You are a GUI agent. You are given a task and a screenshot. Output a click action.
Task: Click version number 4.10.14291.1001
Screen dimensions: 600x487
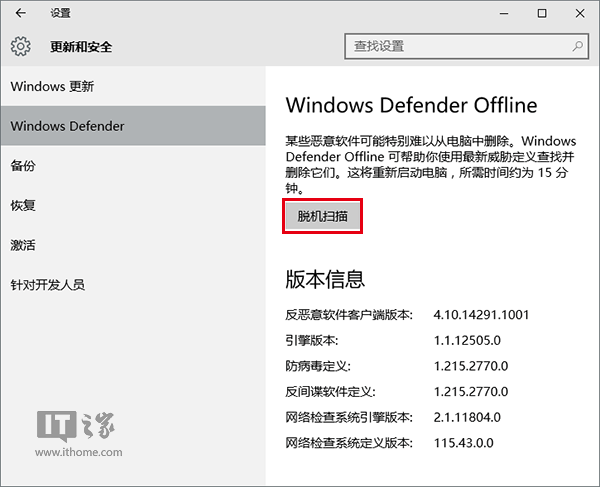pyautogui.click(x=482, y=315)
